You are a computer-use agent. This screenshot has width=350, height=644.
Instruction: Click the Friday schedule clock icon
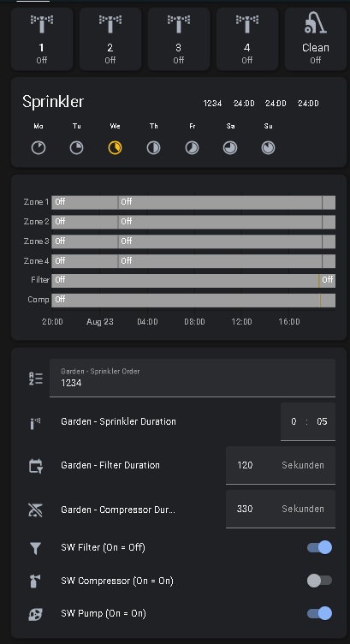coord(192,148)
